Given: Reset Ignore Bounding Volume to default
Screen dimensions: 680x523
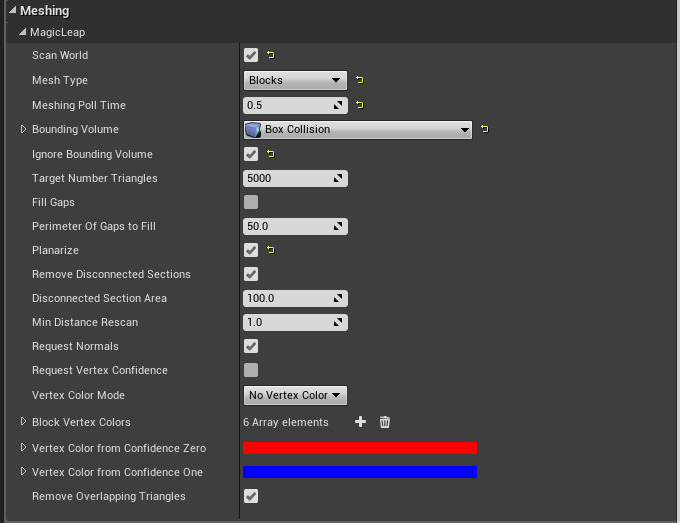Looking at the screenshot, I should tap(271, 154).
